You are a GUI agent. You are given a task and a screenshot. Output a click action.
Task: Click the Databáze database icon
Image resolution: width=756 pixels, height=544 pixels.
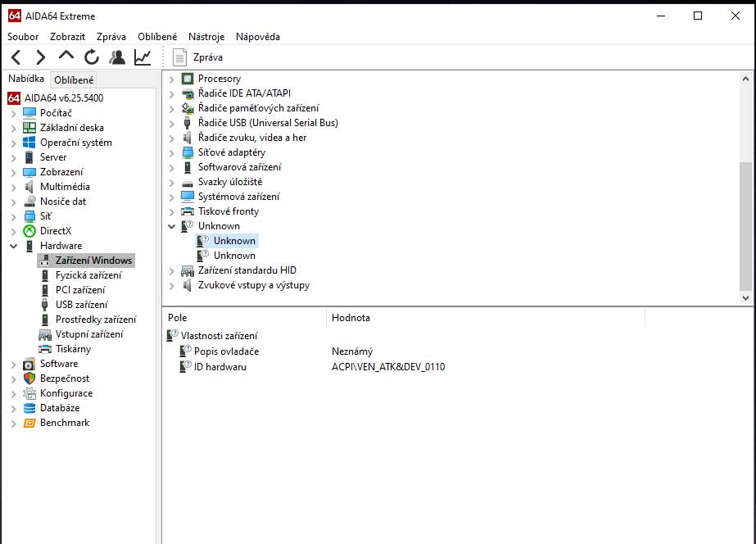pos(29,408)
